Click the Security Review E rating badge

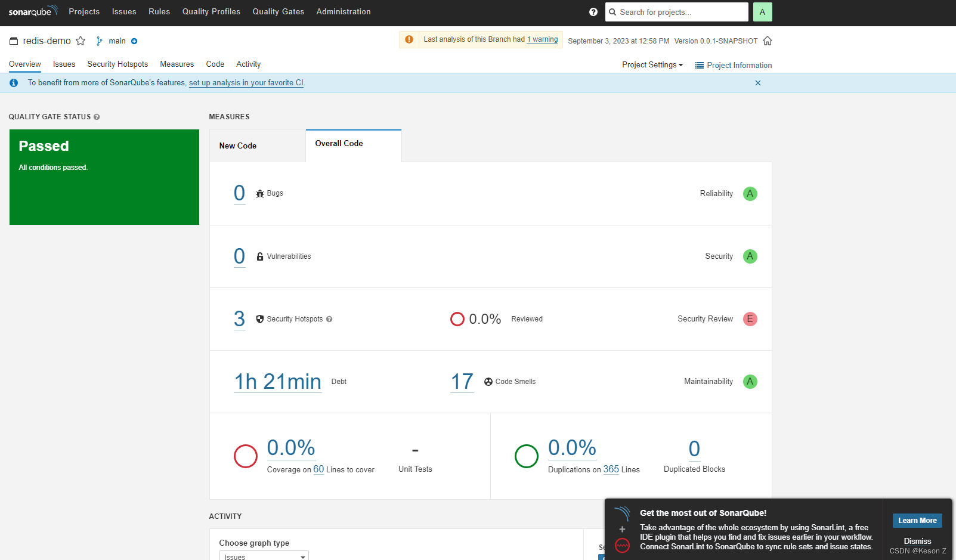coord(750,319)
